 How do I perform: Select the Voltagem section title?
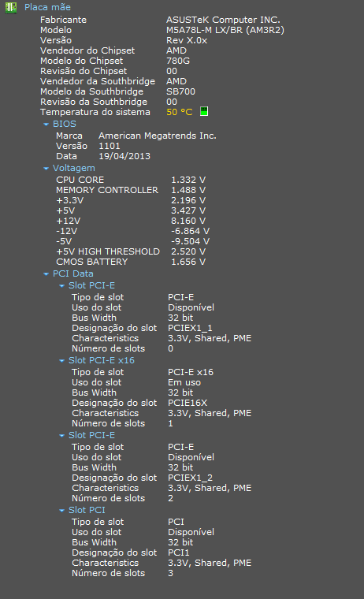[x=74, y=168]
